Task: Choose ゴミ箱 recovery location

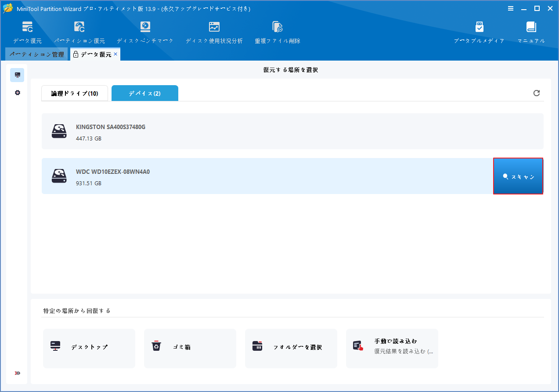Action: 190,349
